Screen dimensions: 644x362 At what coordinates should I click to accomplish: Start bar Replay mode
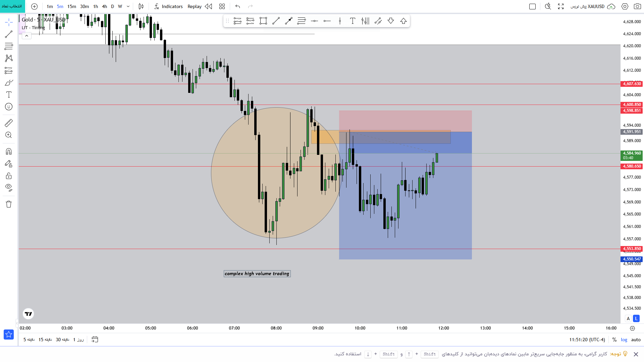[195, 6]
